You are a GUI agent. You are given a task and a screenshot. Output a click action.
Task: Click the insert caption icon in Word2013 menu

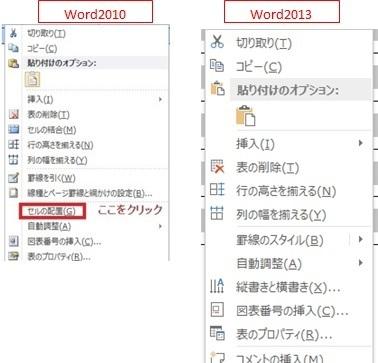pyautogui.click(x=217, y=310)
